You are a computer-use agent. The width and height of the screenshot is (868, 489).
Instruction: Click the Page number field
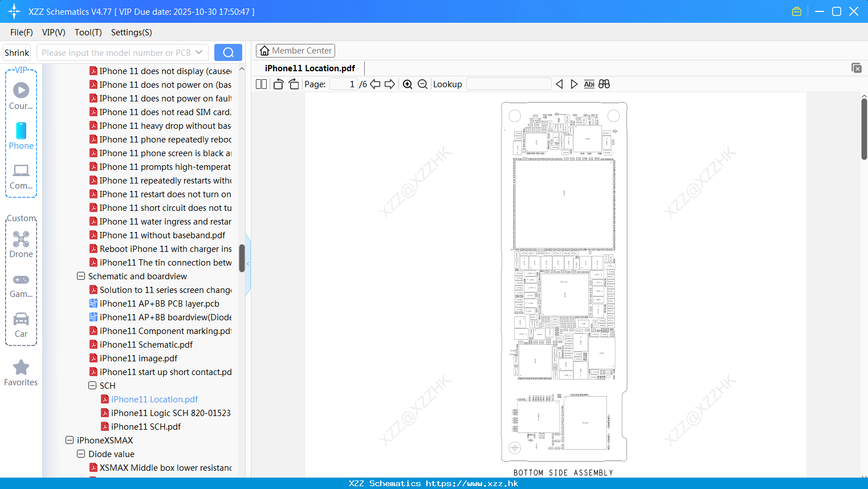[x=344, y=84]
